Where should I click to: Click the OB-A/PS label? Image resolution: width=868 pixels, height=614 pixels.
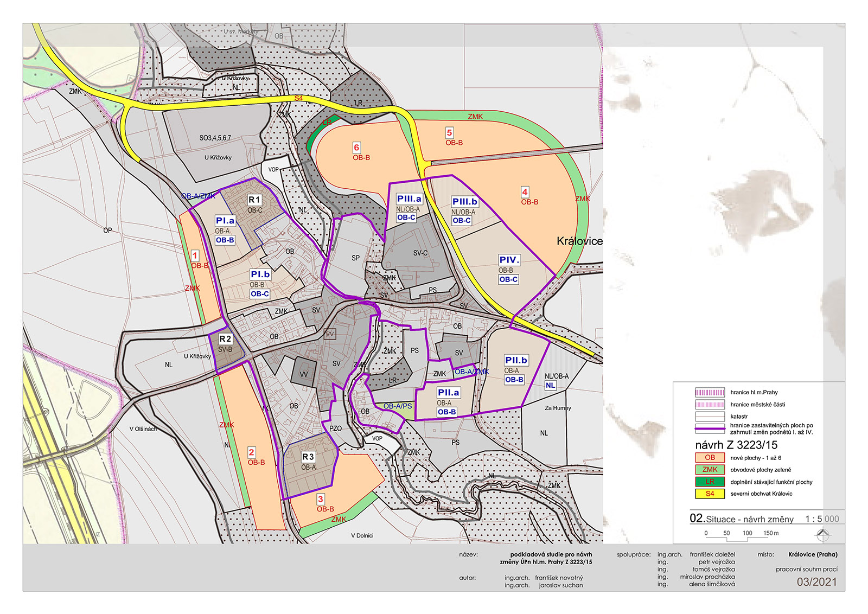click(398, 406)
